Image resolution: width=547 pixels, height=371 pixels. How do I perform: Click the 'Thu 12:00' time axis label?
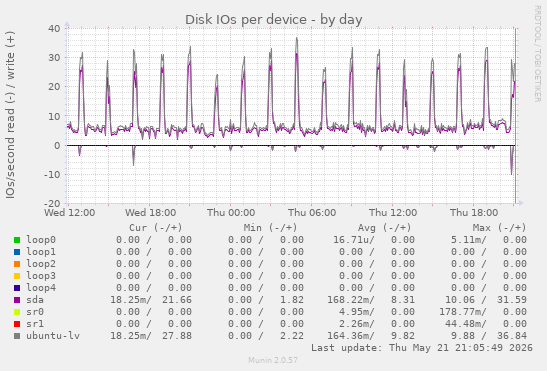coord(393,213)
